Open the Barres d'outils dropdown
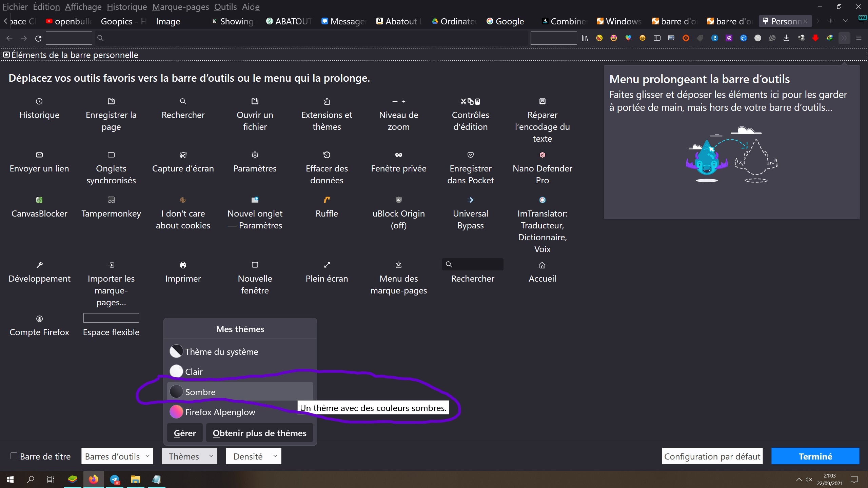868x488 pixels. tap(117, 456)
